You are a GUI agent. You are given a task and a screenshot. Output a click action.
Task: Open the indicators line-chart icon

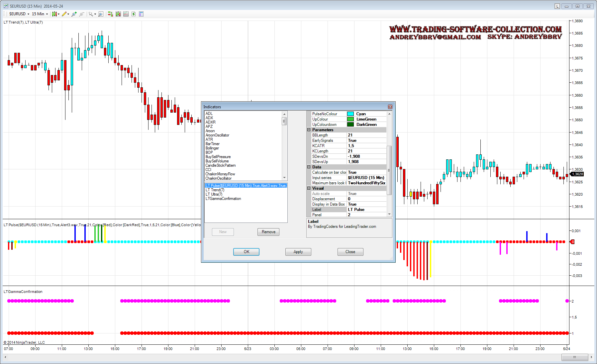[126, 14]
